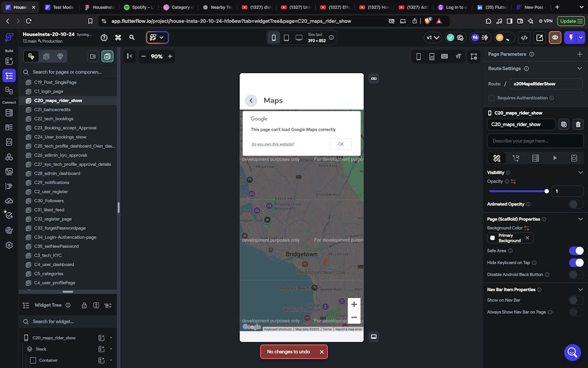Check Requires Authentication checkbox
This screenshot has width=588, height=368.
coord(492,98)
